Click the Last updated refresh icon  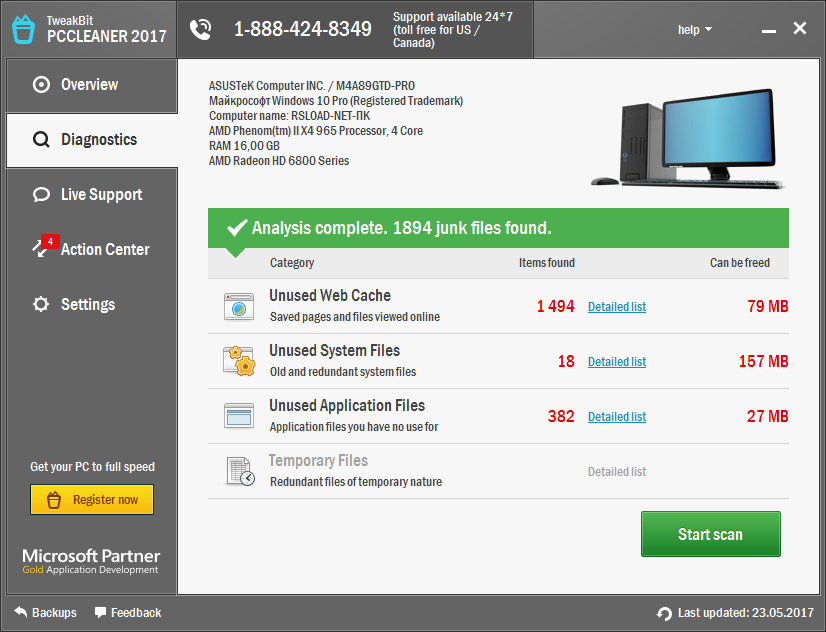coord(664,613)
